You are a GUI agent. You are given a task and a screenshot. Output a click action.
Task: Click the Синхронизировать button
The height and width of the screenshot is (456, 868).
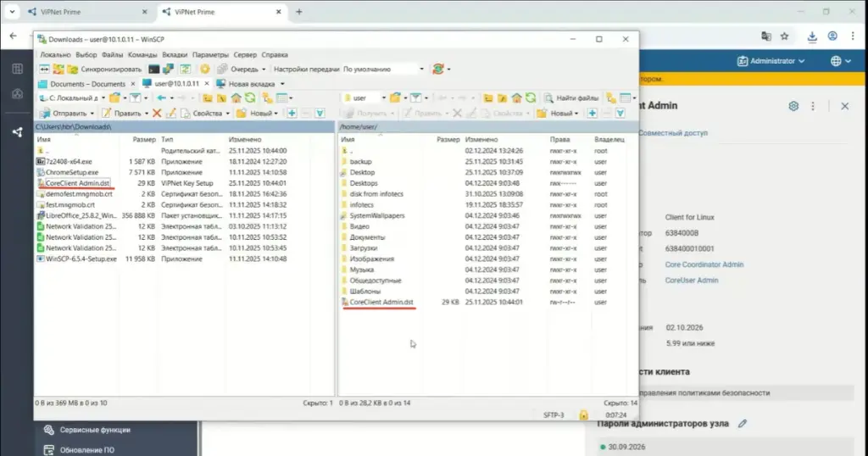[105, 70]
